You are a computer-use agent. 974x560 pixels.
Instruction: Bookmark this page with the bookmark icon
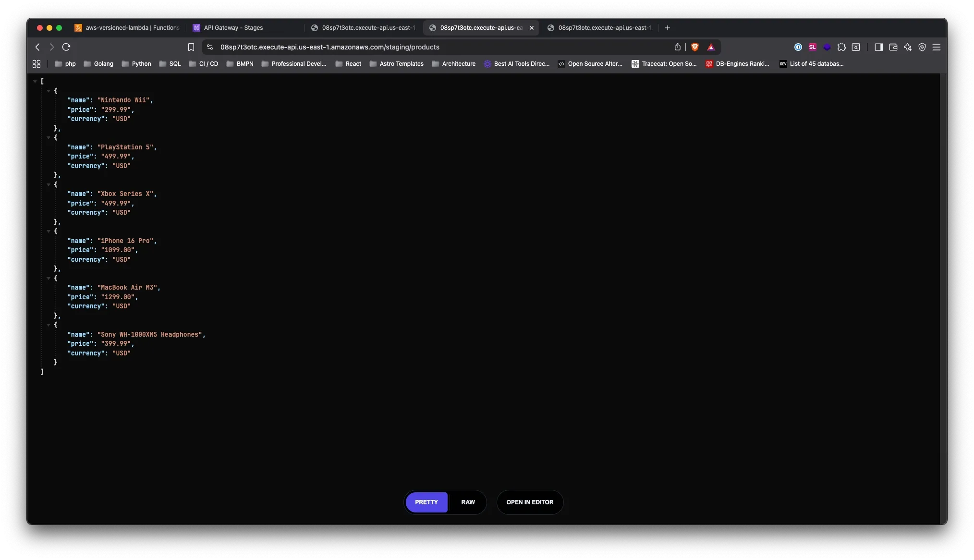tap(191, 47)
